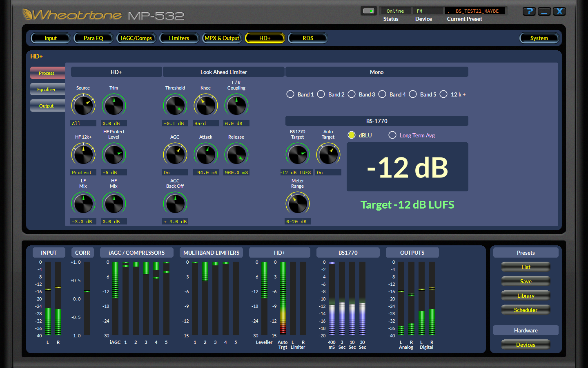The image size is (588, 368).
Task: Click the AGC Back Off value + 3.0 dB
Action: [x=175, y=221]
